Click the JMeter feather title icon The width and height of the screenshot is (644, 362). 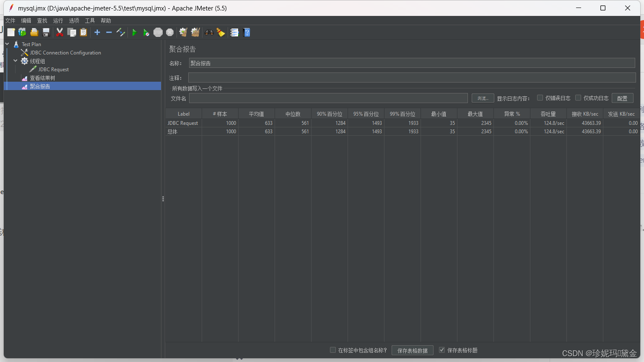(11, 8)
